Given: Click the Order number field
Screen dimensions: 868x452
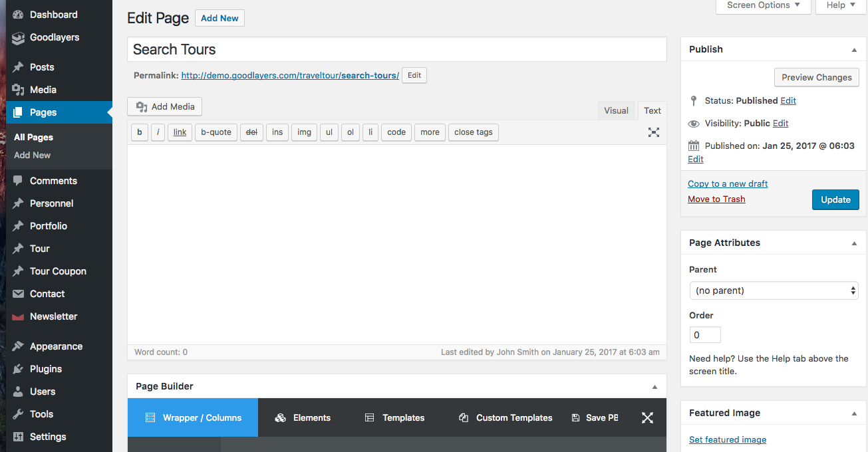Looking at the screenshot, I should tap(704, 335).
